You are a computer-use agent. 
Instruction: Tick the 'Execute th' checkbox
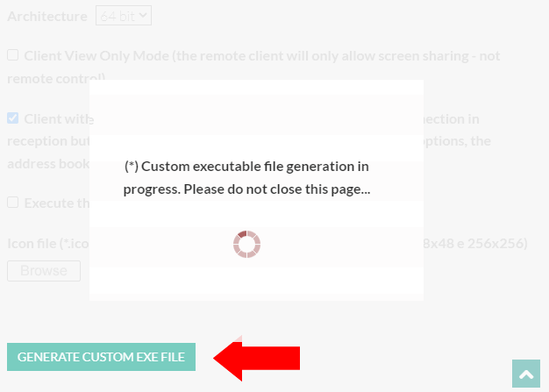coord(13,202)
